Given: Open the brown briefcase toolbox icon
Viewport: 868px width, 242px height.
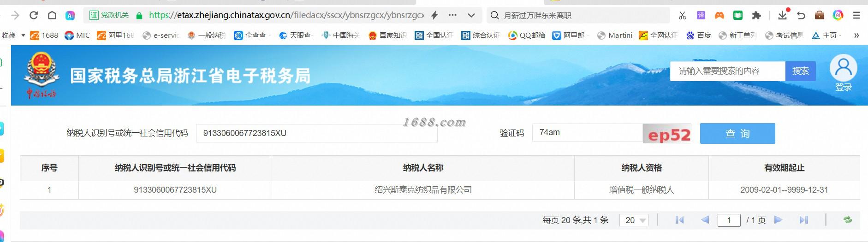Looking at the screenshot, I should tap(820, 15).
